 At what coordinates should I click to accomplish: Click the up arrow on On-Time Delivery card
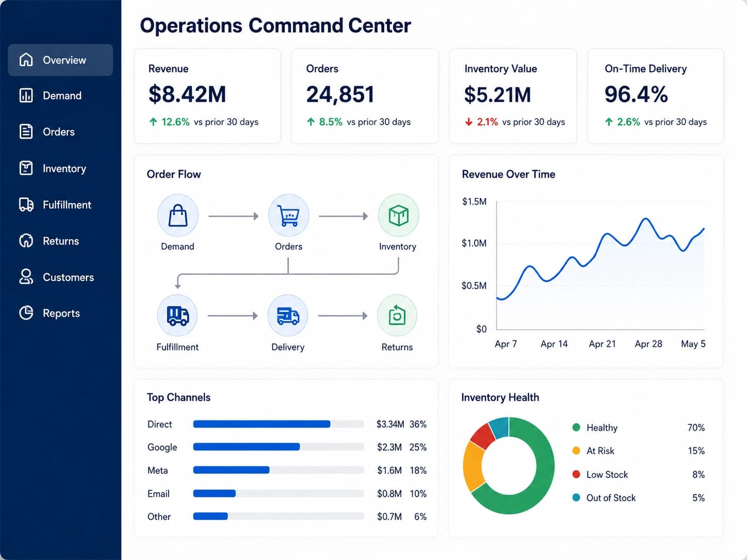[609, 122]
